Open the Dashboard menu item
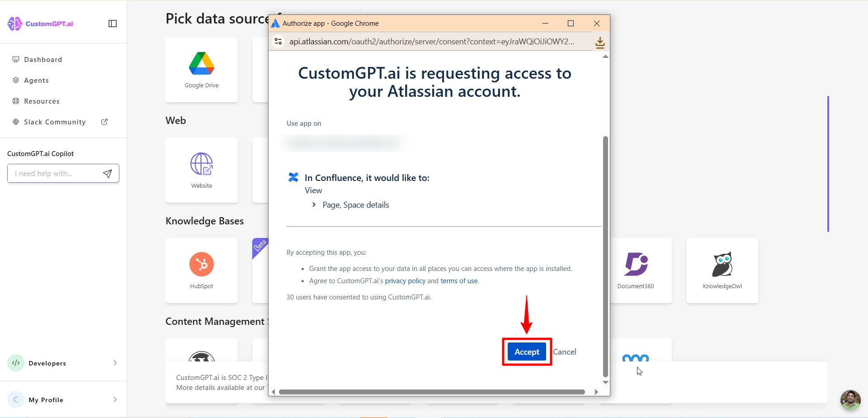The width and height of the screenshot is (868, 418). (x=43, y=59)
